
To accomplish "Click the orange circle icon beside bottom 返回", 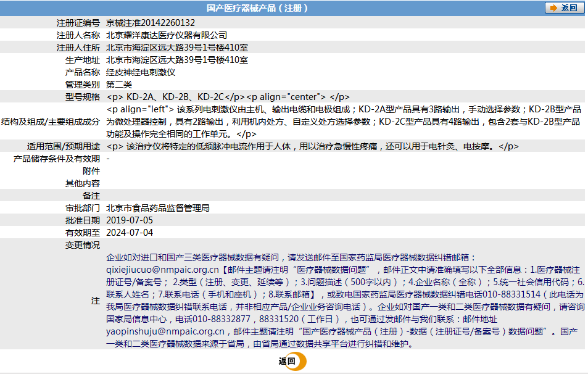I will [299, 361].
